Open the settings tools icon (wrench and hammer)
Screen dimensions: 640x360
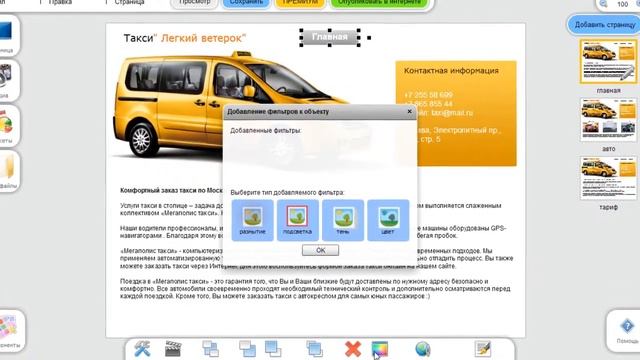tap(142, 349)
